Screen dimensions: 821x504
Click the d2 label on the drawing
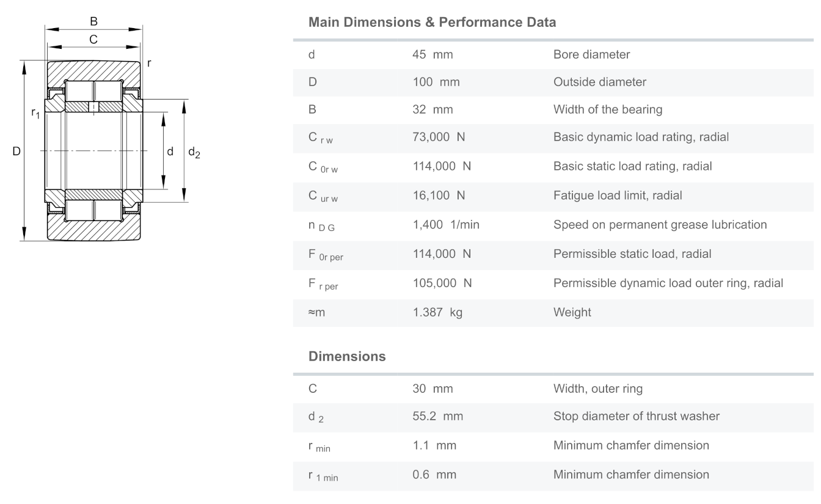tap(194, 152)
